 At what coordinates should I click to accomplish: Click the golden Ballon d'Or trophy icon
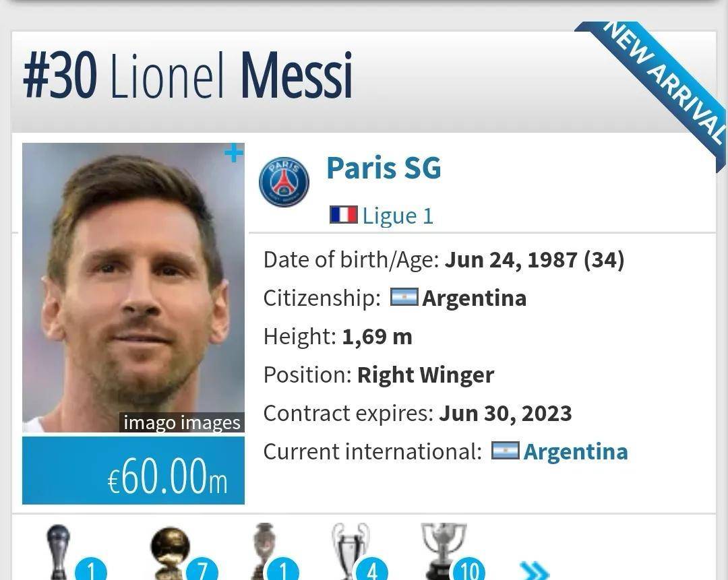(170, 552)
